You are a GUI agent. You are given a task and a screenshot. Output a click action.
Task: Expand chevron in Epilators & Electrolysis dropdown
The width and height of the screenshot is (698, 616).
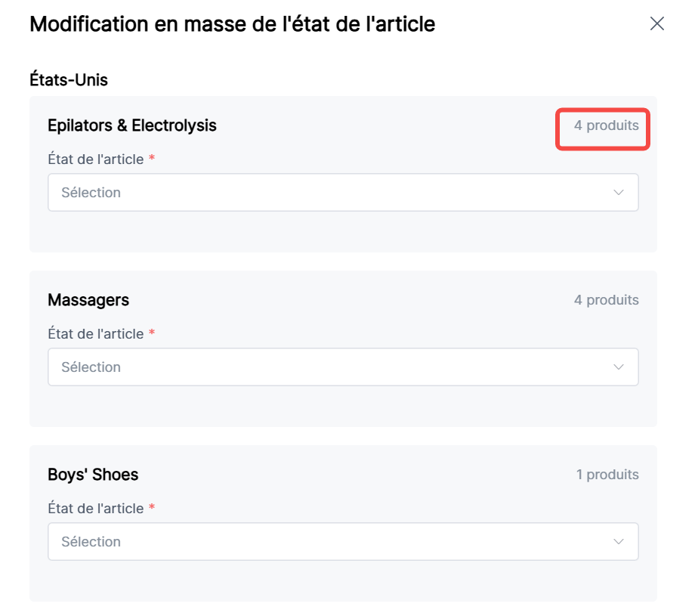coord(619,193)
